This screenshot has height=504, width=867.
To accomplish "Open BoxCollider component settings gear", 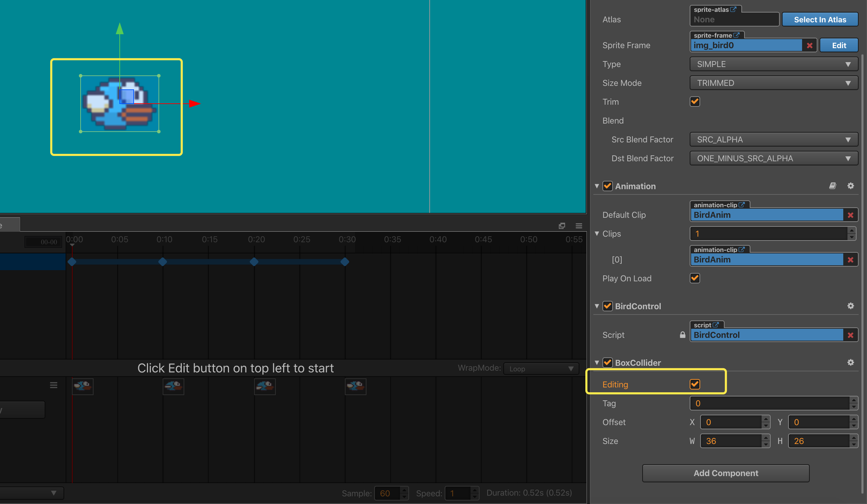I will coord(851,363).
